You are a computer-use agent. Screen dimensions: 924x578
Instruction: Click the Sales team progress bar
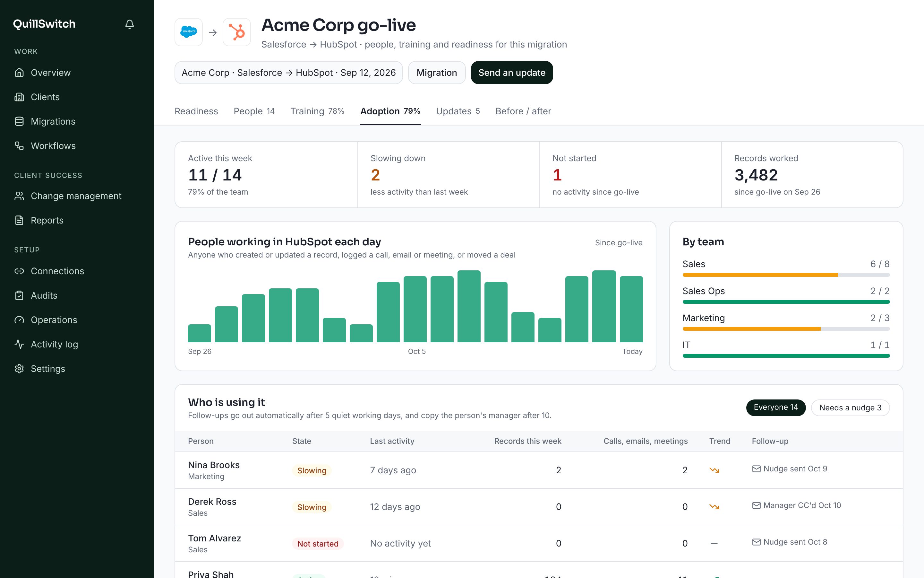[x=786, y=275]
